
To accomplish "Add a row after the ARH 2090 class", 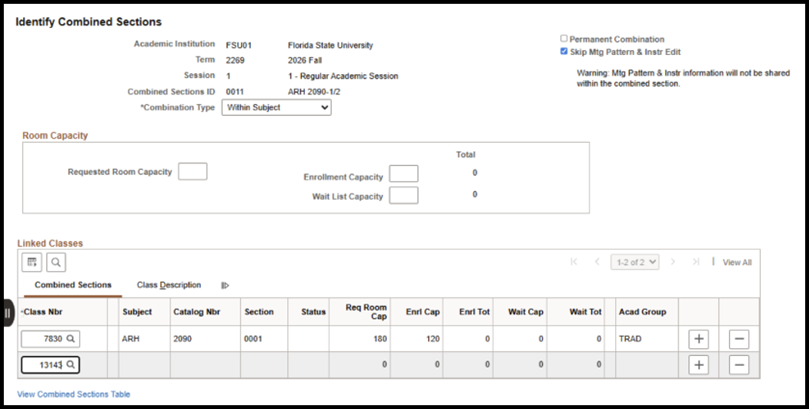I will [x=699, y=339].
